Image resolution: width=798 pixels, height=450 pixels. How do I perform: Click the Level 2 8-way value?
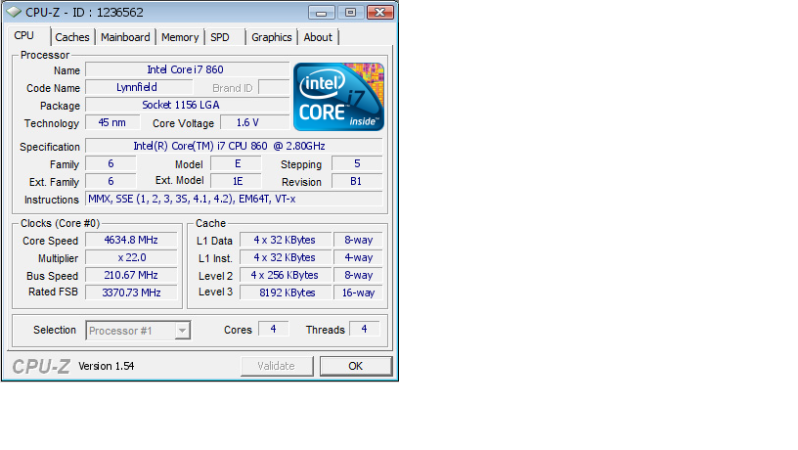tap(358, 275)
